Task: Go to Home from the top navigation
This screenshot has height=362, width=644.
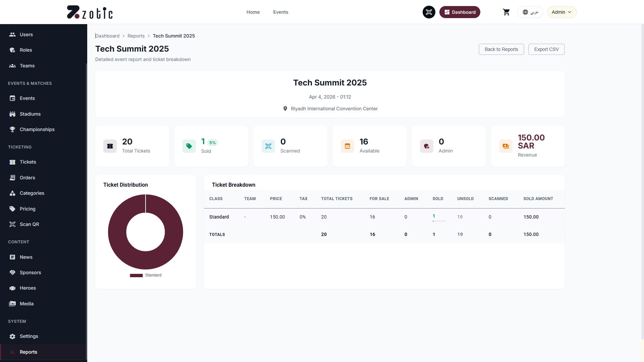Action: pyautogui.click(x=253, y=12)
